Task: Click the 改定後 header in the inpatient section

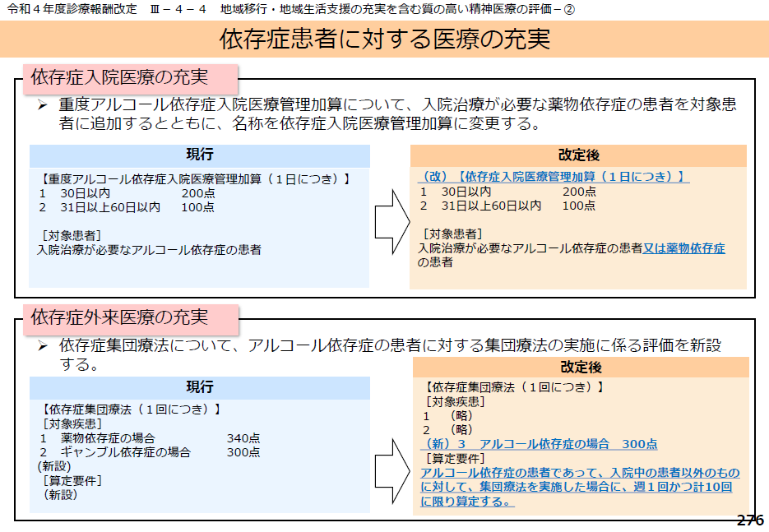Action: [578, 156]
